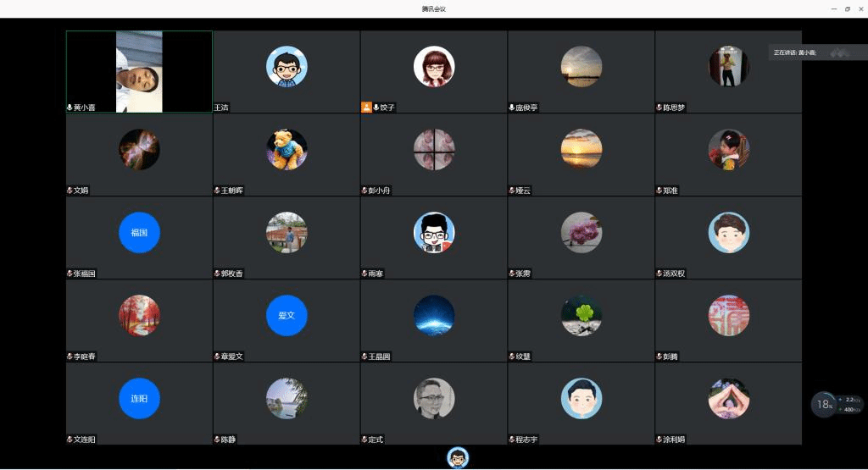Click the orange host badge next to 饺子
The height and width of the screenshot is (470, 868).
366,108
